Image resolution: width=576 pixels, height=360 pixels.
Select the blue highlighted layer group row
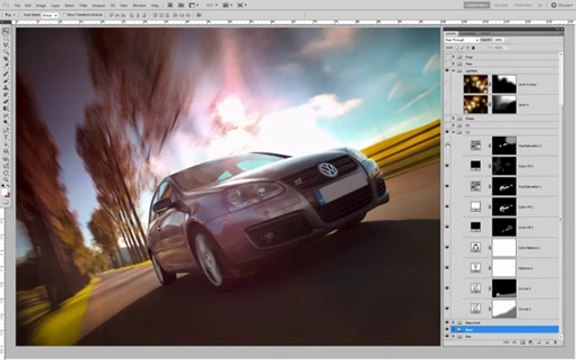pyautogui.click(x=505, y=330)
